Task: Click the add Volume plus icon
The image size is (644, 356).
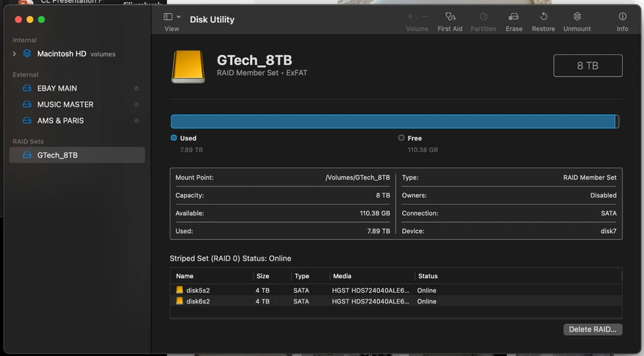Action: click(x=409, y=16)
